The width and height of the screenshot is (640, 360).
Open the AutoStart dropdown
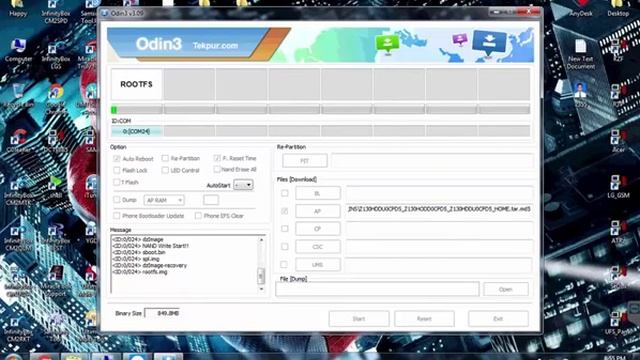(243, 185)
